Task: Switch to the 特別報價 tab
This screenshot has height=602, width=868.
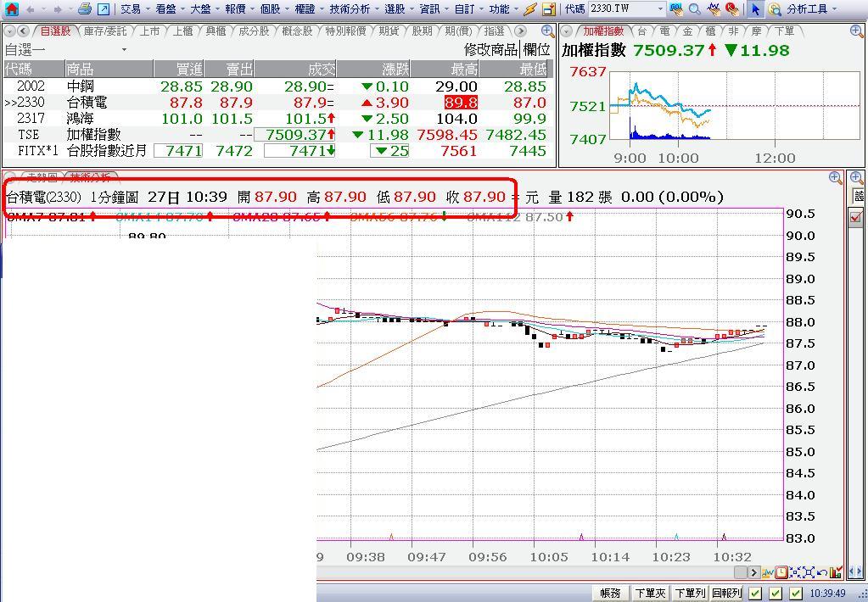Action: coord(345,31)
